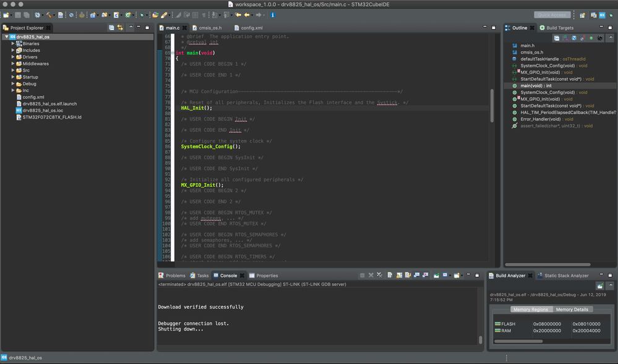The width and height of the screenshot is (618, 364).
Task: Switch to the Debug perspective icon
Action: point(611,15)
